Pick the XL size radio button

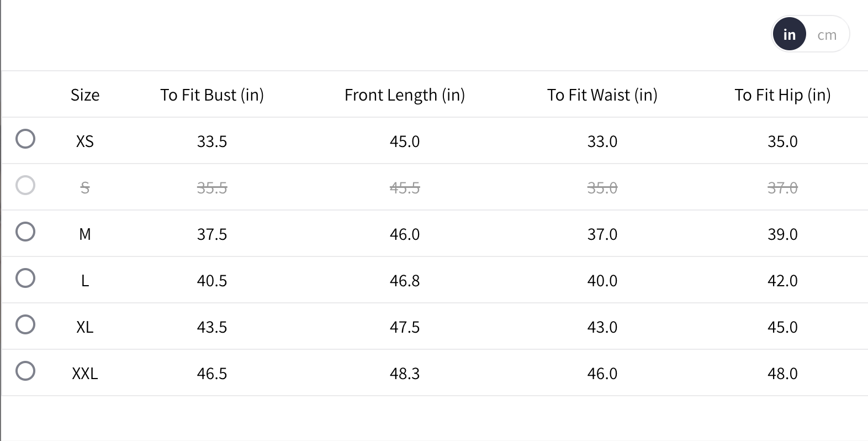[x=25, y=324]
